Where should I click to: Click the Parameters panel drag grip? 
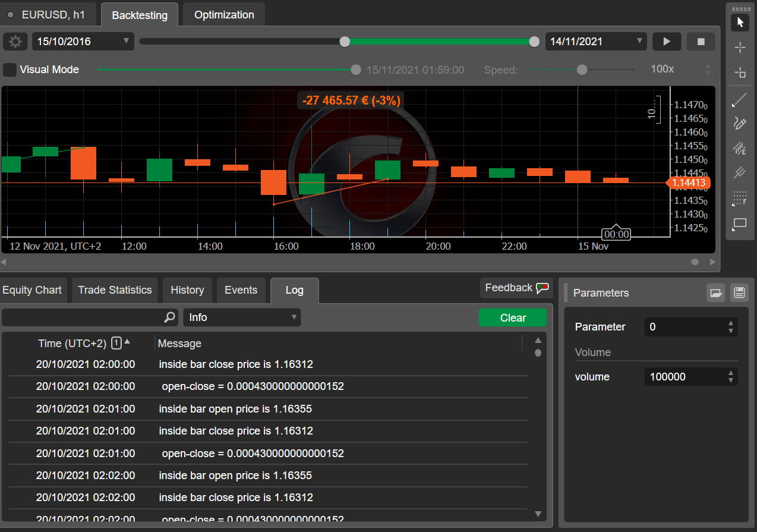566,292
